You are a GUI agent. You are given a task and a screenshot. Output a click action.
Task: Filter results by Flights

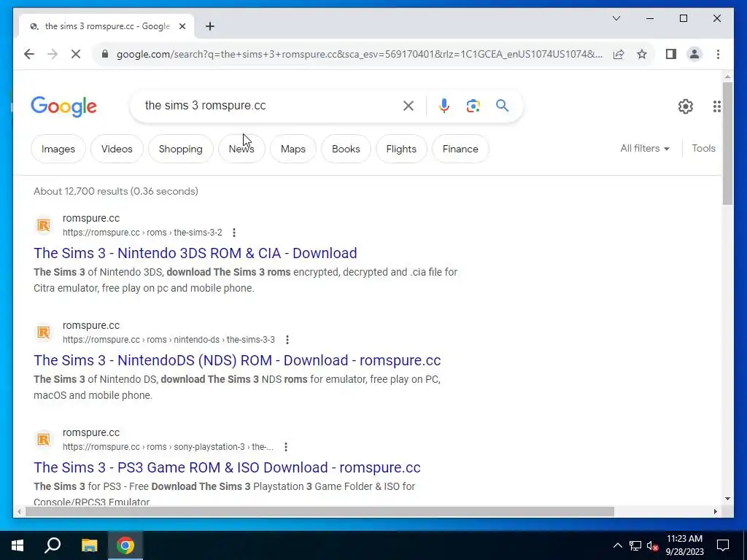pyautogui.click(x=401, y=149)
